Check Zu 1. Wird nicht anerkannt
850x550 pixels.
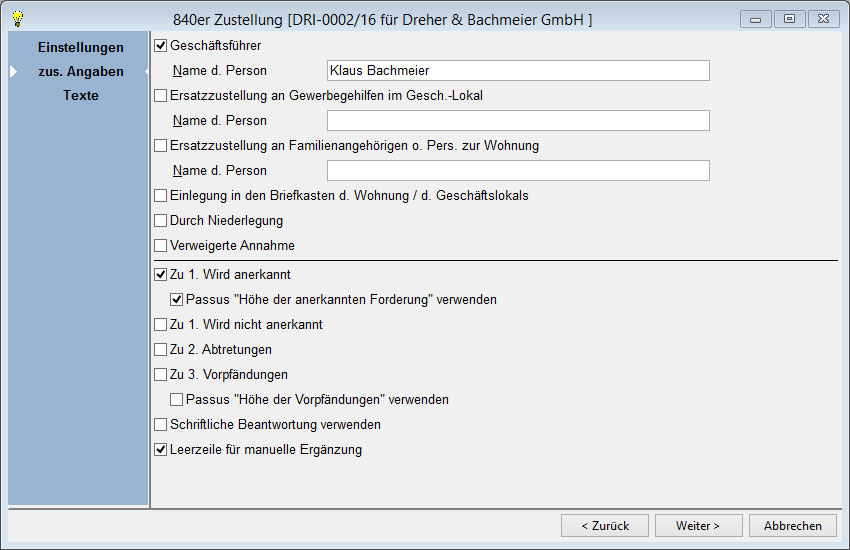(x=161, y=324)
